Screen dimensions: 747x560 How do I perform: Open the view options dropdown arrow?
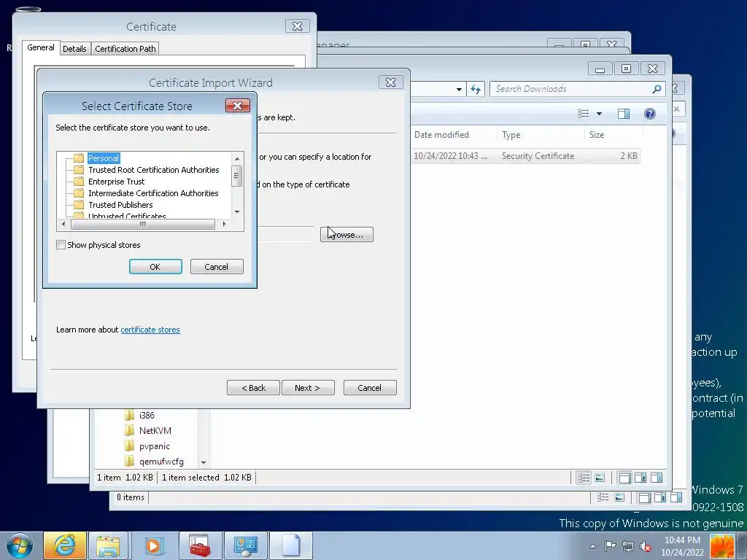point(600,113)
